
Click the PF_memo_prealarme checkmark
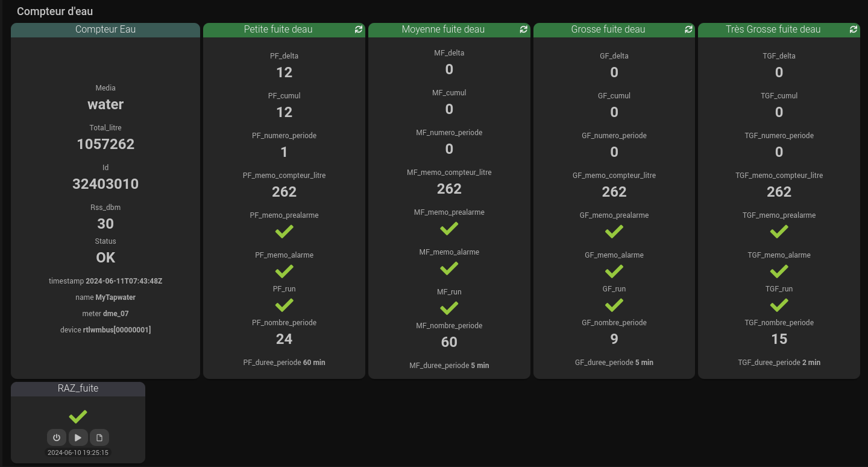(x=284, y=231)
